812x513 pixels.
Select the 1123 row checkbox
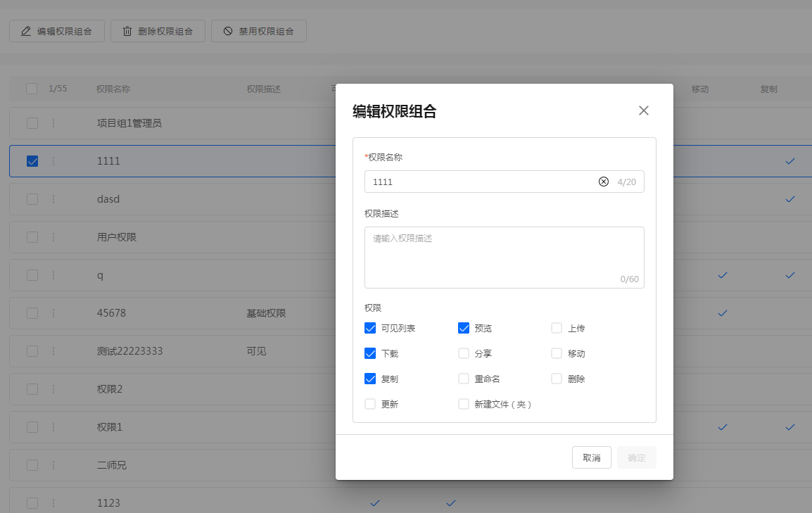tap(32, 502)
